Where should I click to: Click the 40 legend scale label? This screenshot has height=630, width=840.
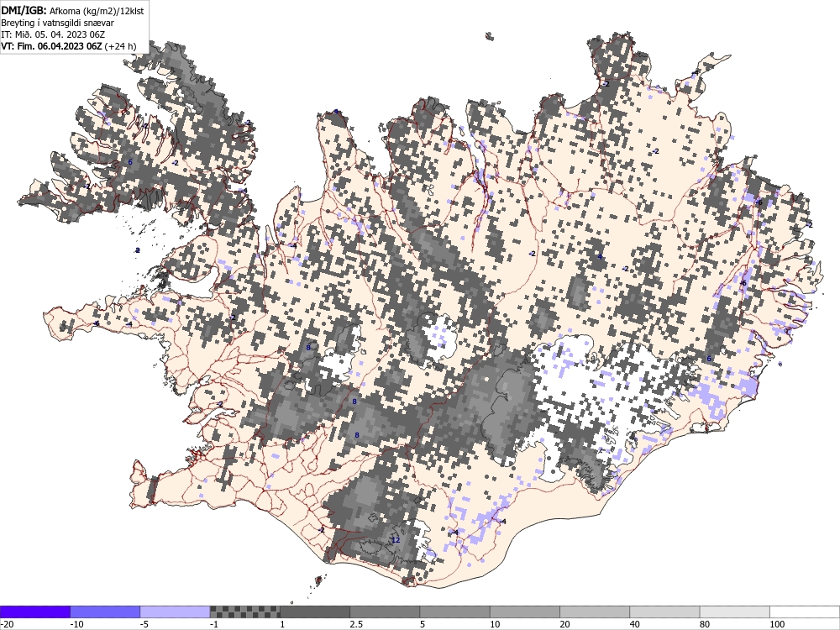coord(635,624)
